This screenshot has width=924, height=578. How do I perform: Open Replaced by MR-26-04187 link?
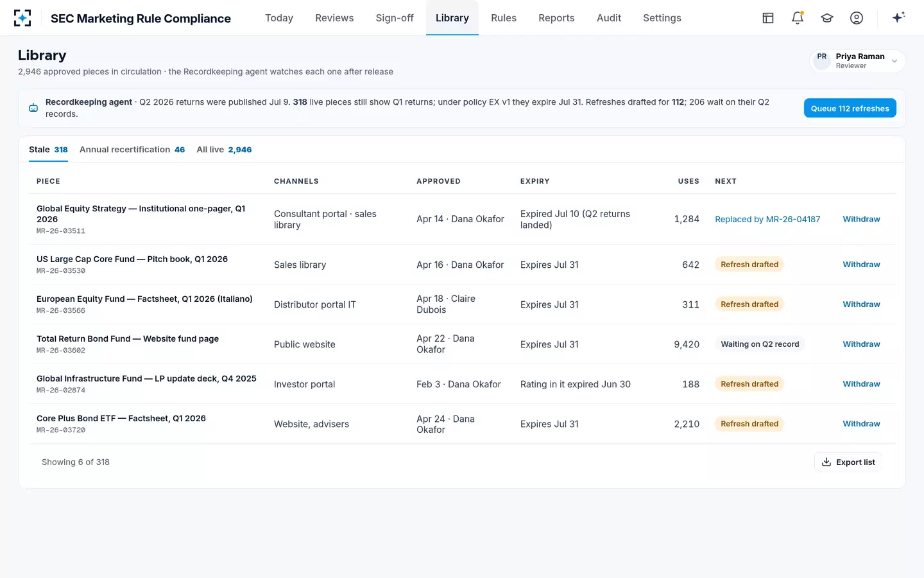click(767, 219)
